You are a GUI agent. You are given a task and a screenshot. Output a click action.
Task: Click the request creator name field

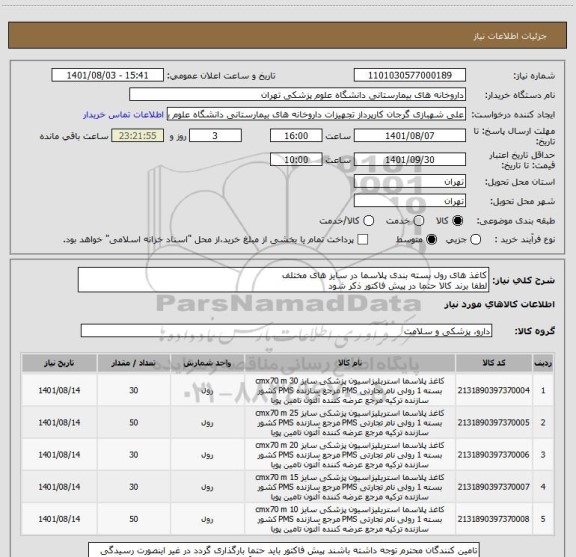coord(316,114)
